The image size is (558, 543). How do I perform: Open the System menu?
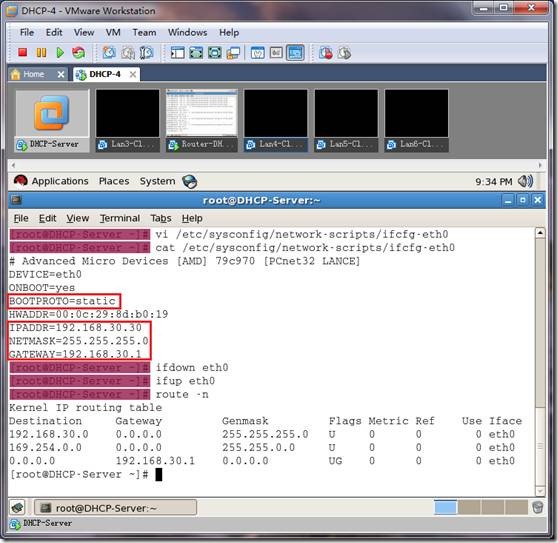(157, 181)
